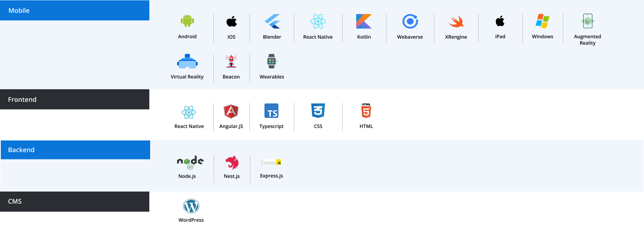Image resolution: width=644 pixels, height=233 pixels.
Task: Click the "Android" label text
Action: point(188,37)
